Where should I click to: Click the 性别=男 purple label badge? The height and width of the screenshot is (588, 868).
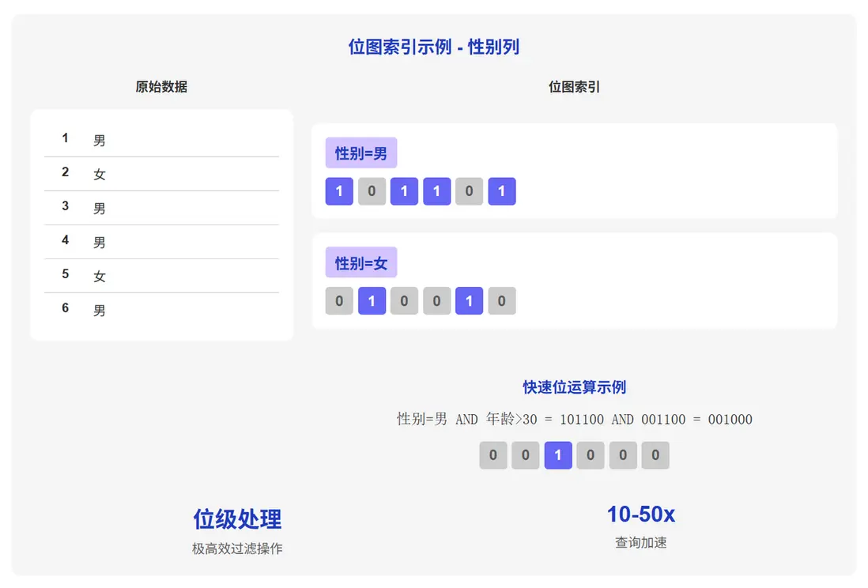[361, 152]
